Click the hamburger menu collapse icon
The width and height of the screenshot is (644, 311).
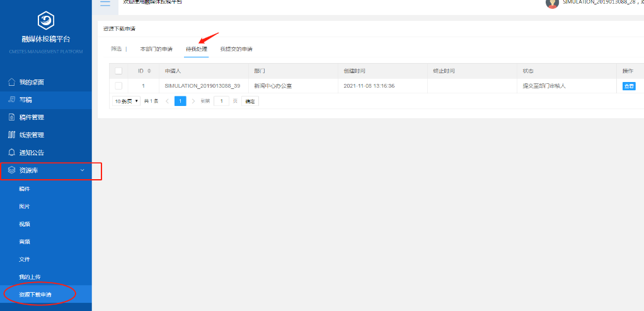(105, 3)
